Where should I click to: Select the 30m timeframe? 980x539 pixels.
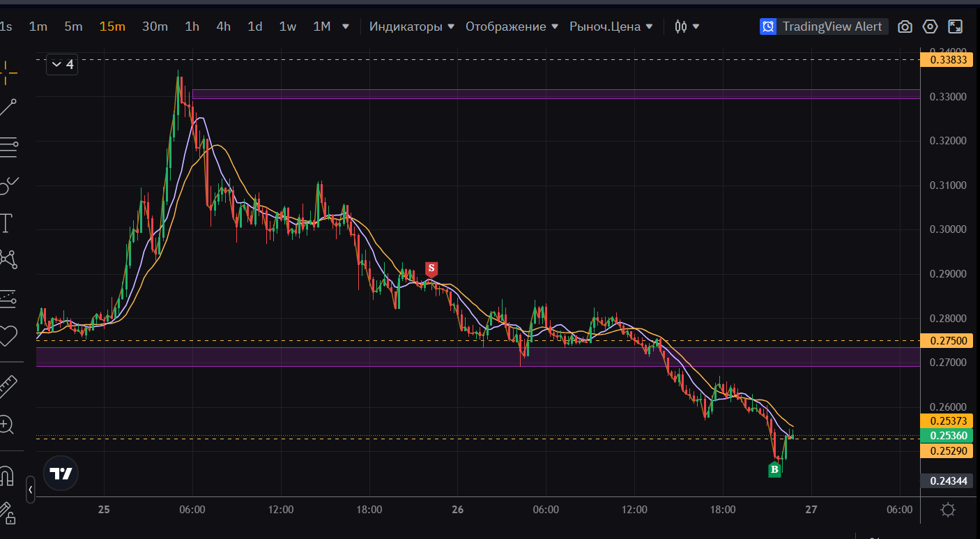tap(155, 26)
